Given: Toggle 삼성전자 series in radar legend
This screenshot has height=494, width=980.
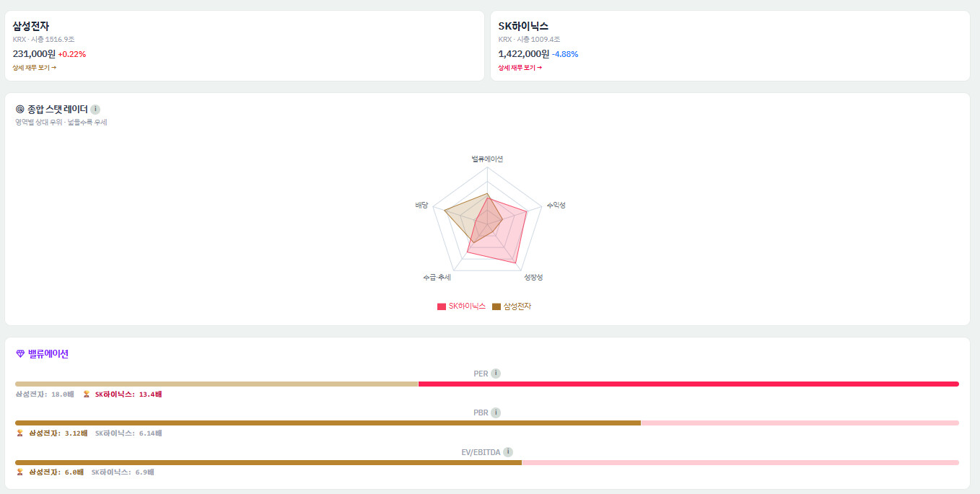Looking at the screenshot, I should 512,306.
